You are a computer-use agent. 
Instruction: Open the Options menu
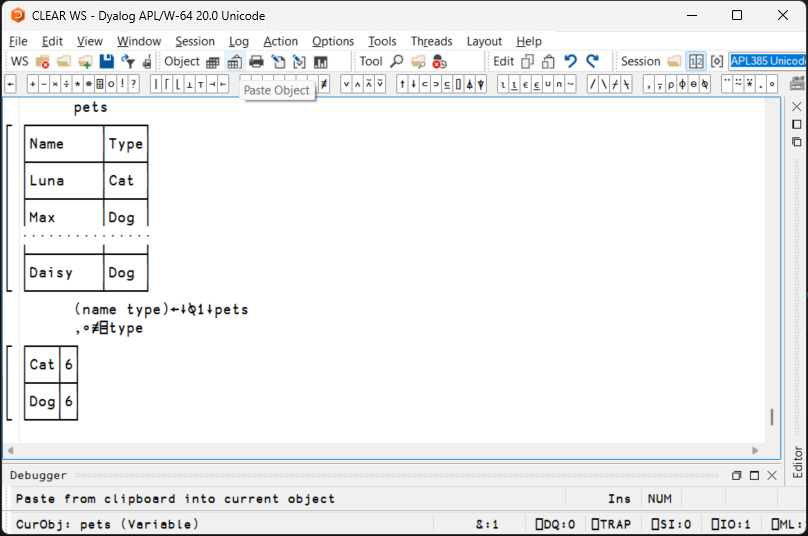(333, 41)
